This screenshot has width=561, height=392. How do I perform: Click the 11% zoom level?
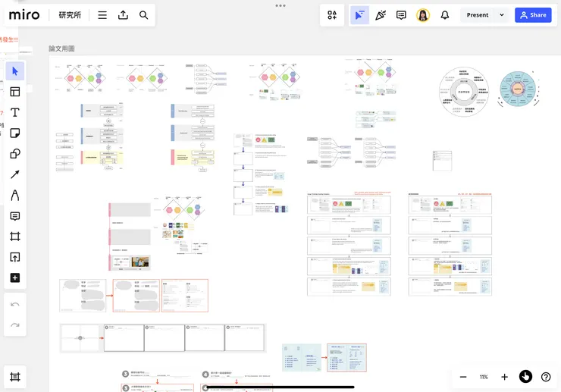(x=484, y=377)
